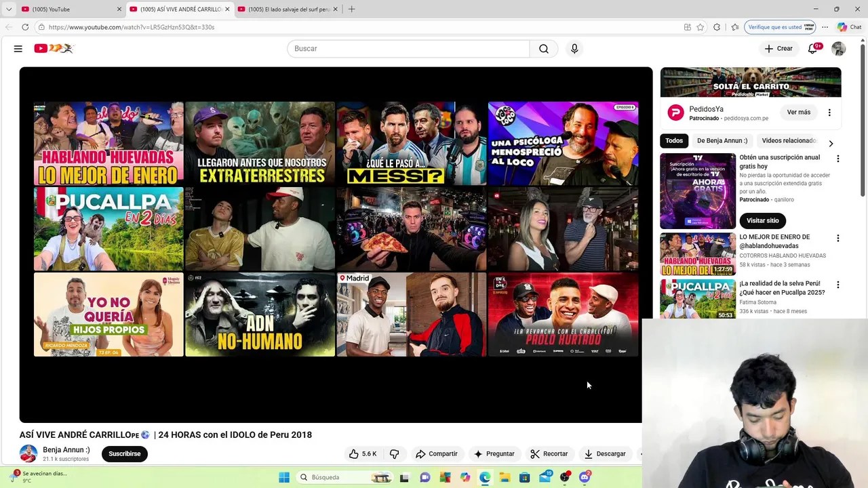This screenshot has height=488, width=868.
Task: Open the Benja Annun channel avatar
Action: (28, 453)
